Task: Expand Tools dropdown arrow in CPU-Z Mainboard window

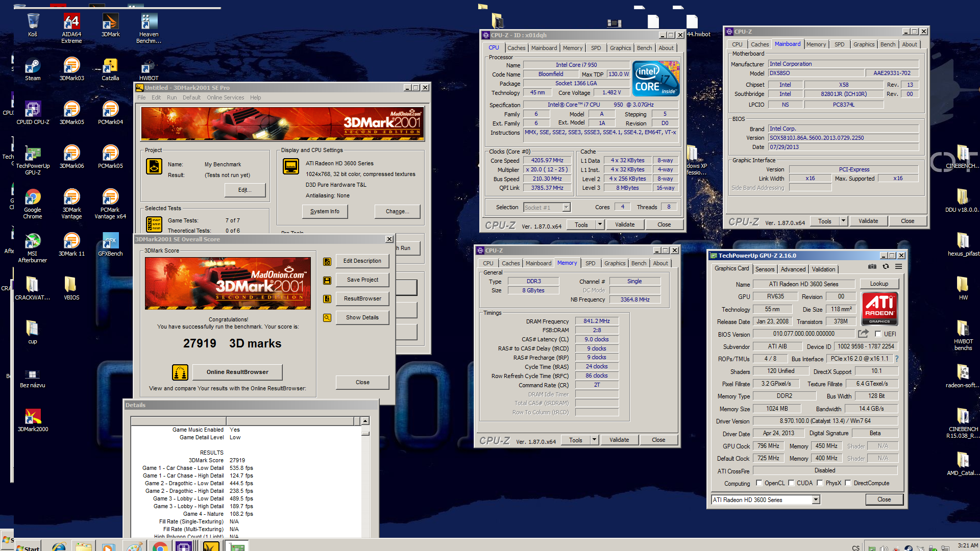Action: point(844,221)
